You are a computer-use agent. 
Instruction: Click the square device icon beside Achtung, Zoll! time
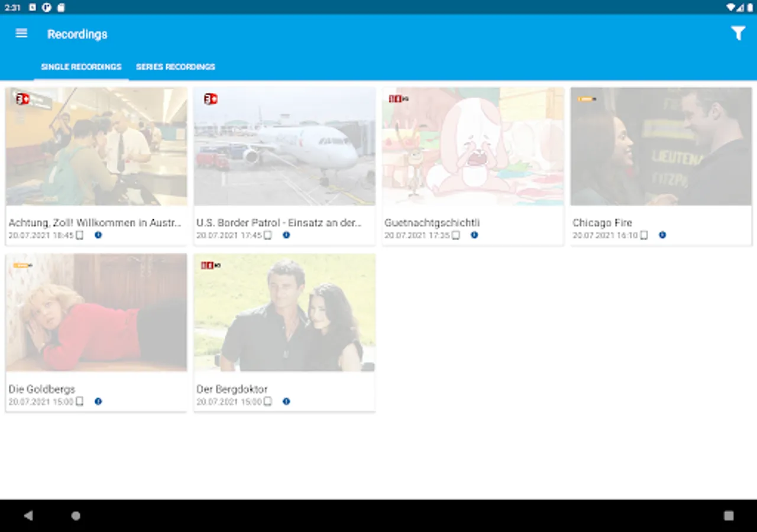pyautogui.click(x=80, y=235)
